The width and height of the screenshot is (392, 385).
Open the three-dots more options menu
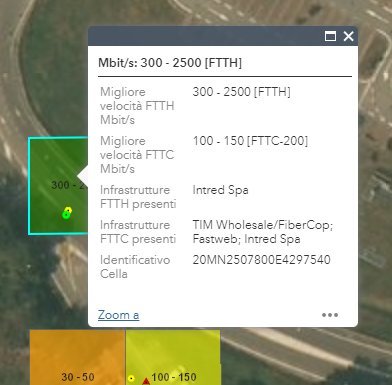(330, 315)
